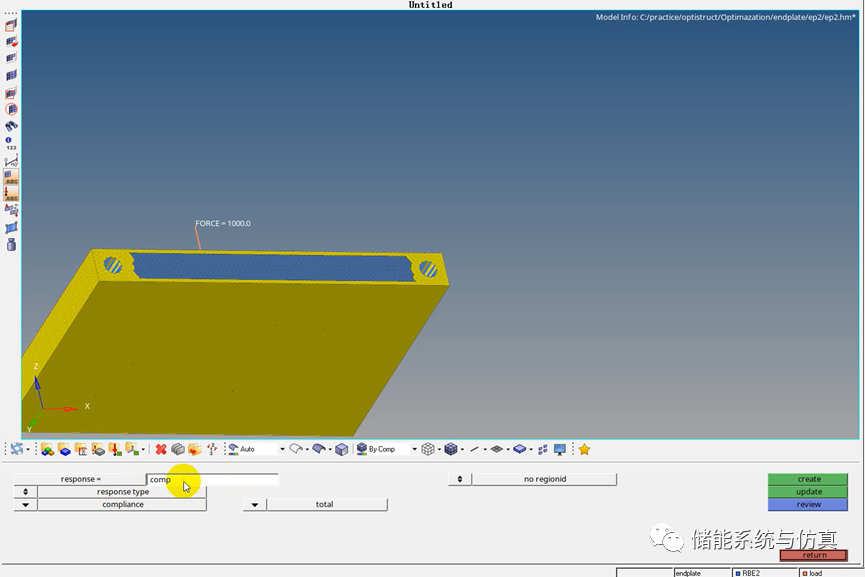Click the 'no regionid' field
This screenshot has width=865, height=577.
click(544, 479)
